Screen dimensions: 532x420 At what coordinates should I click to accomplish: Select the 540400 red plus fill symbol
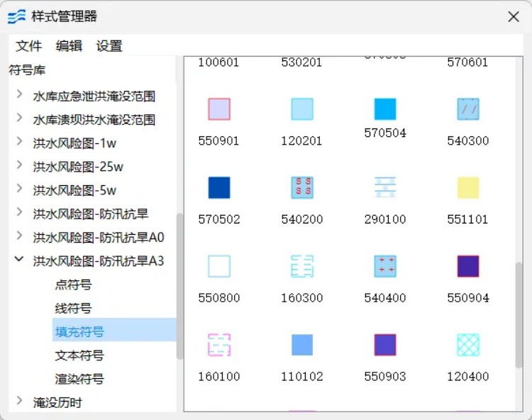[x=385, y=266]
